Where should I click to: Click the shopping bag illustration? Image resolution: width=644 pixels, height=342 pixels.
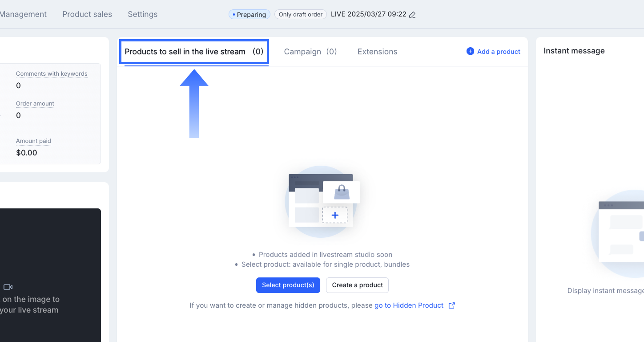tap(342, 192)
